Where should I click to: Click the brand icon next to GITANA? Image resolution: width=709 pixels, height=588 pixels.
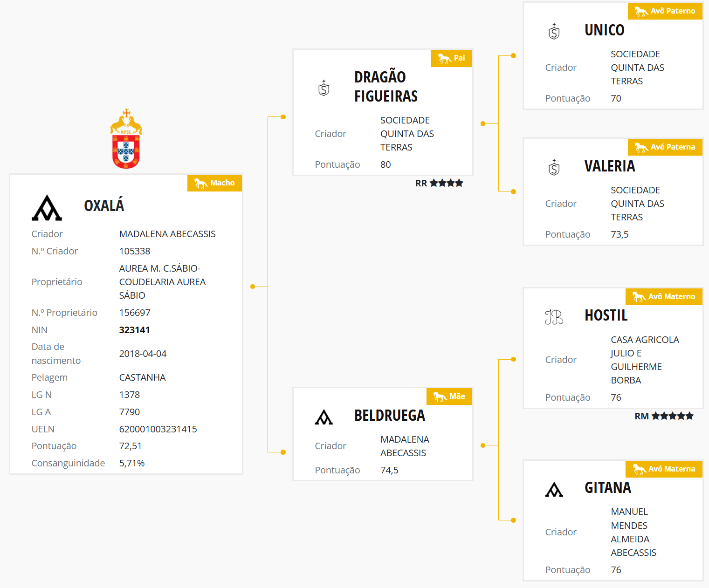554,490
